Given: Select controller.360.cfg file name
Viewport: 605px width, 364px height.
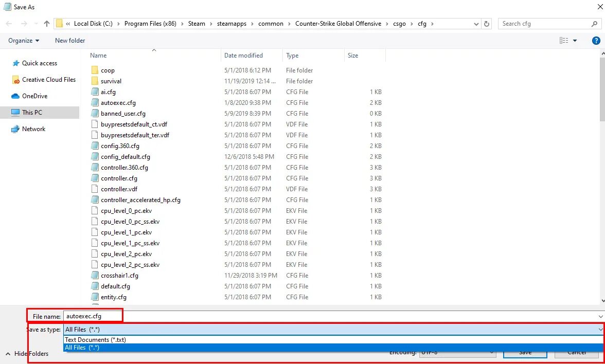Looking at the screenshot, I should (x=124, y=168).
